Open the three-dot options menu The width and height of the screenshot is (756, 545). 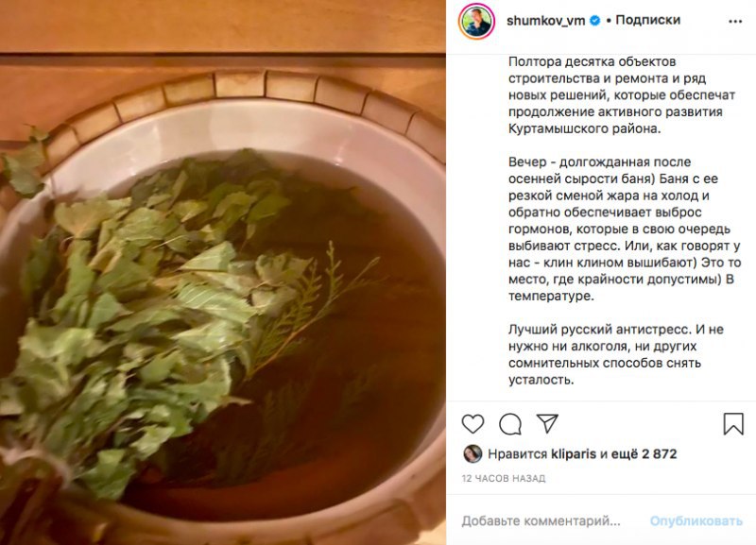(735, 21)
